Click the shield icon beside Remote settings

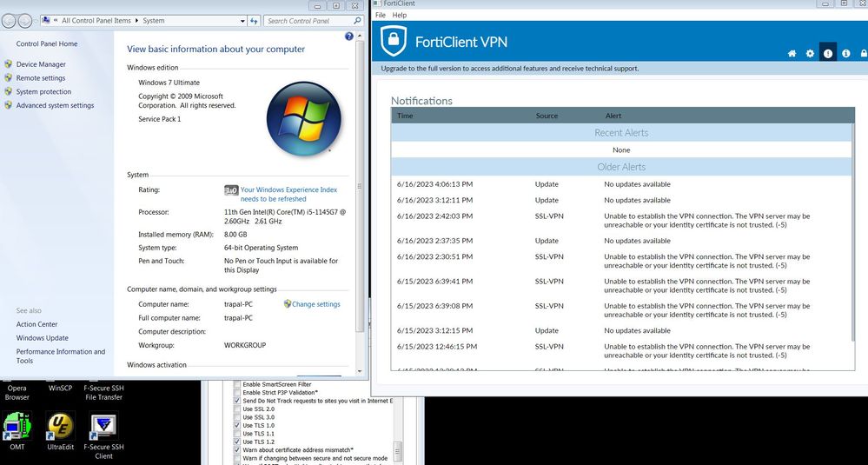pyautogui.click(x=9, y=77)
